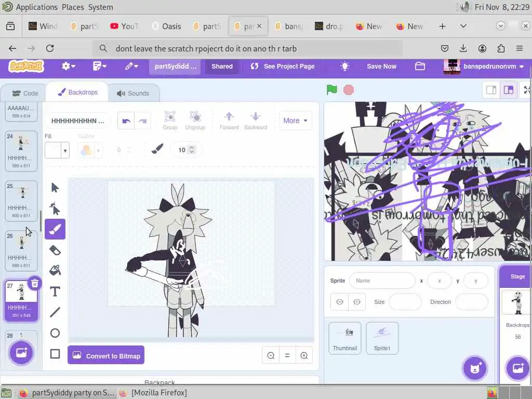List all Firefox tabs chevron
Viewport: 532px width, 399px height.
click(x=463, y=26)
